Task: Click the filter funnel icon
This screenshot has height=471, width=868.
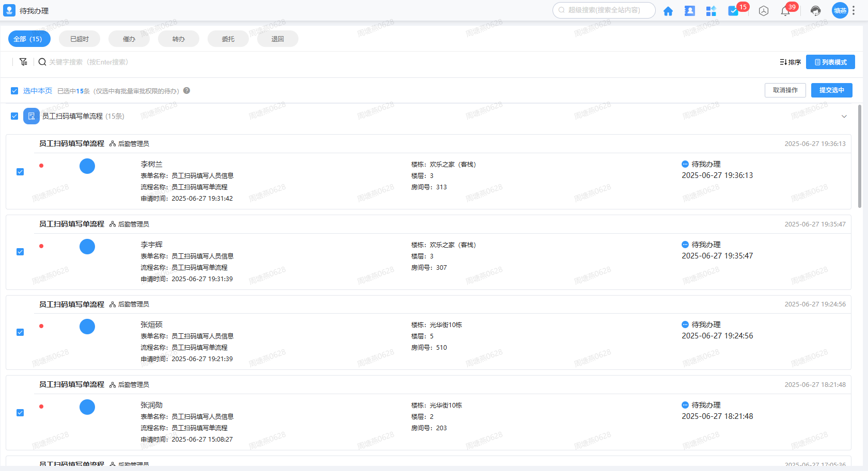Action: [x=23, y=62]
